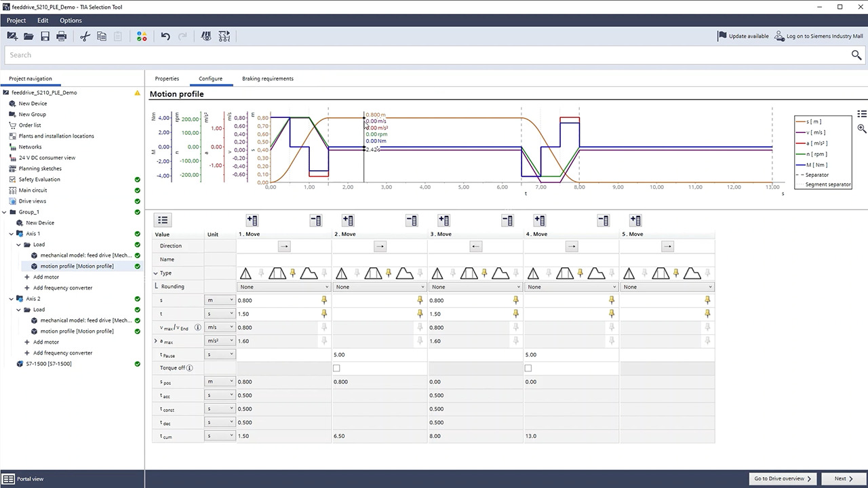The width and height of the screenshot is (868, 488).
Task: Enable Torque off checkbox for 4. Move
Action: click(528, 368)
